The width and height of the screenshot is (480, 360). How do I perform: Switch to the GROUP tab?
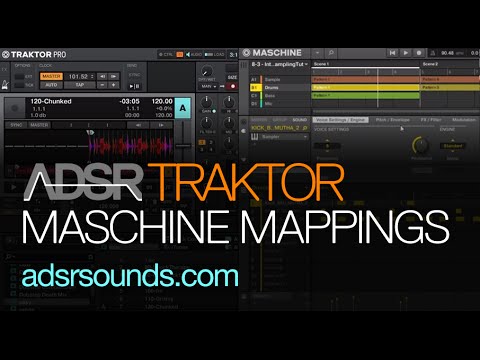click(x=279, y=120)
